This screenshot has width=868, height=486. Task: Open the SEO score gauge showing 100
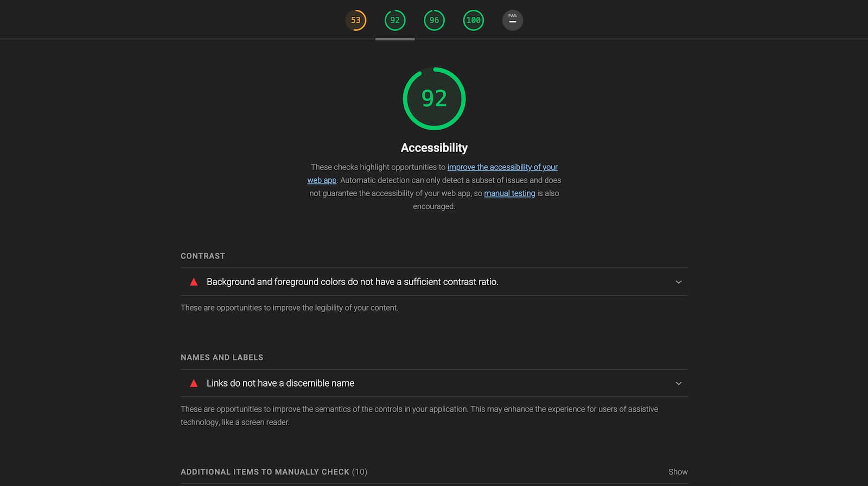click(473, 20)
